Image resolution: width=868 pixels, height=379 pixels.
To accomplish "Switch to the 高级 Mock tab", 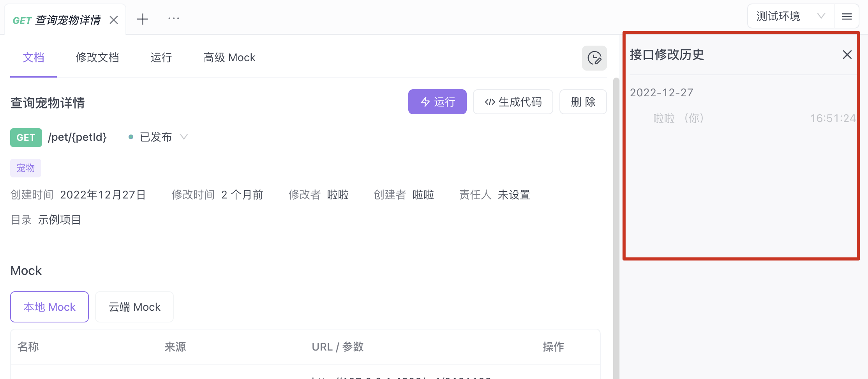I will pyautogui.click(x=229, y=57).
